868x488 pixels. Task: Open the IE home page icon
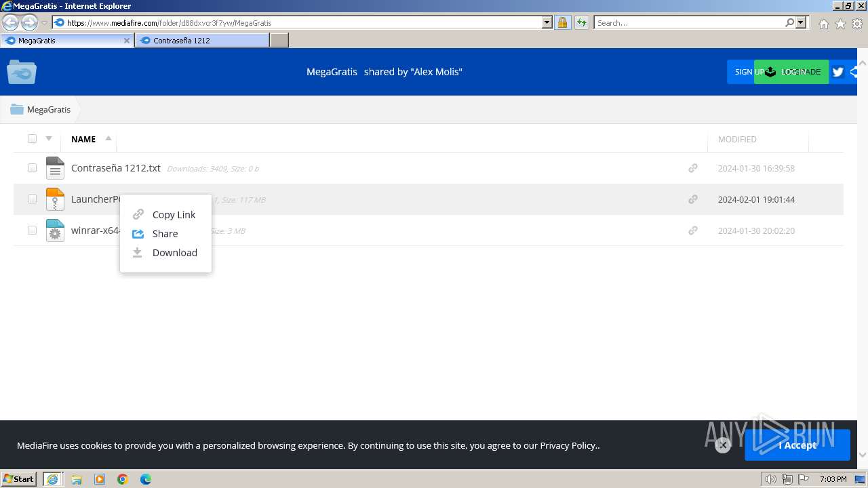[x=823, y=24]
